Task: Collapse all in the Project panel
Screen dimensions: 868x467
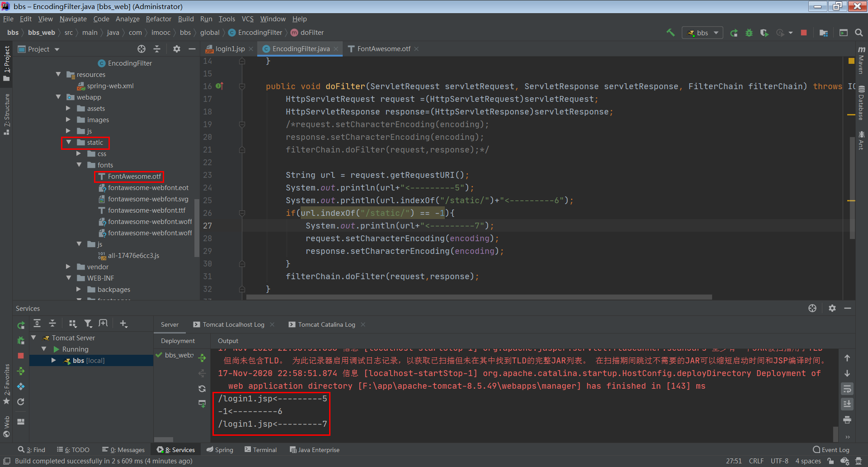Action: coord(157,49)
